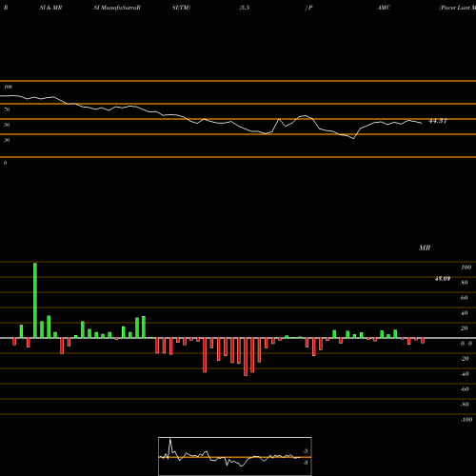Image resolution: width=476 pixels, height=476 pixels.
Task: Click the 'MR' title above the bar chart
Action: click(425, 248)
